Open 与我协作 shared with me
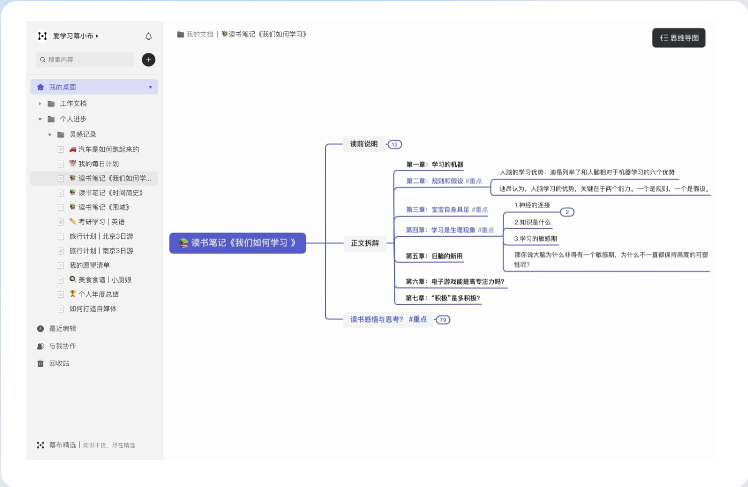Screen dimensions: 748x487 56,346
